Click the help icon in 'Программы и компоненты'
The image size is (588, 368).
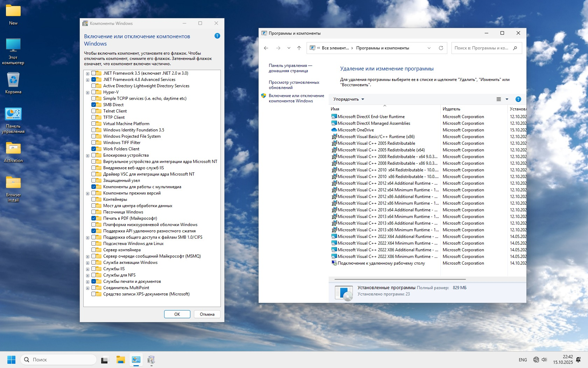click(x=518, y=99)
